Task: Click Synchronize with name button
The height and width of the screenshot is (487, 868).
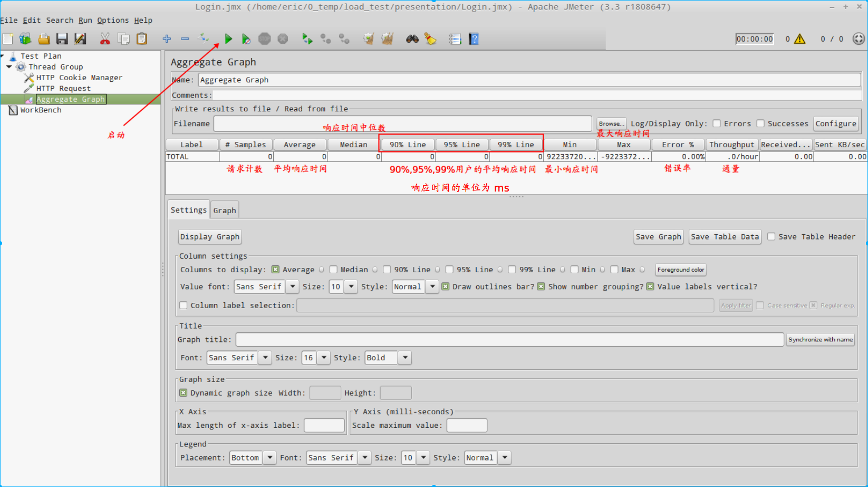Action: pyautogui.click(x=821, y=339)
